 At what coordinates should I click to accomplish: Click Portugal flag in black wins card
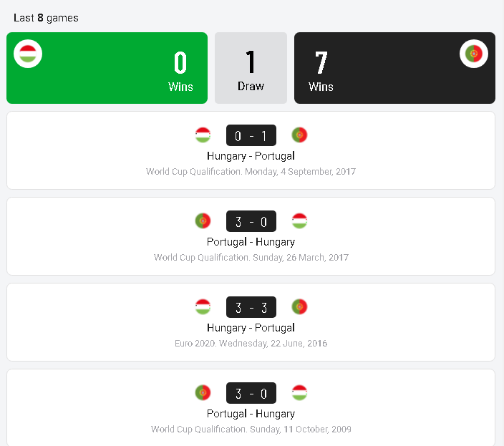tap(474, 54)
